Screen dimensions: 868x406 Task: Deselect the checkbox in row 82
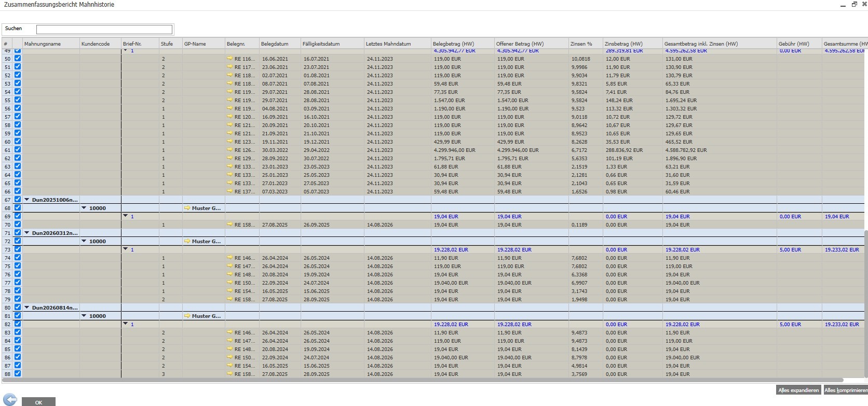[18, 324]
